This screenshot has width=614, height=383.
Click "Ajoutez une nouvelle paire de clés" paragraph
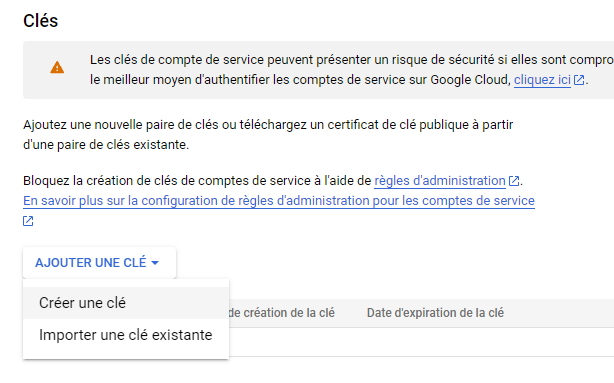(x=268, y=135)
